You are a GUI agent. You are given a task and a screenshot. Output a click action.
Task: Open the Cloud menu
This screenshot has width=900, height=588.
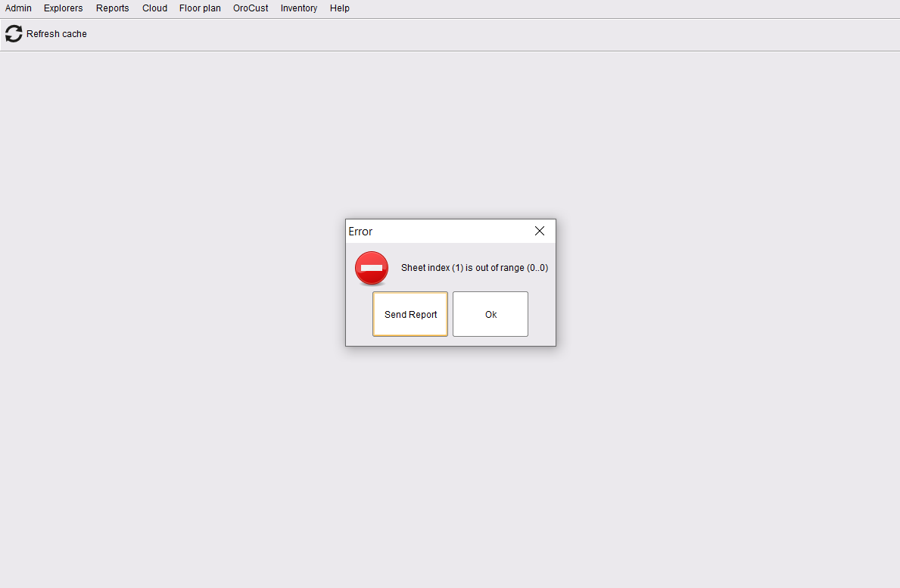(x=155, y=8)
